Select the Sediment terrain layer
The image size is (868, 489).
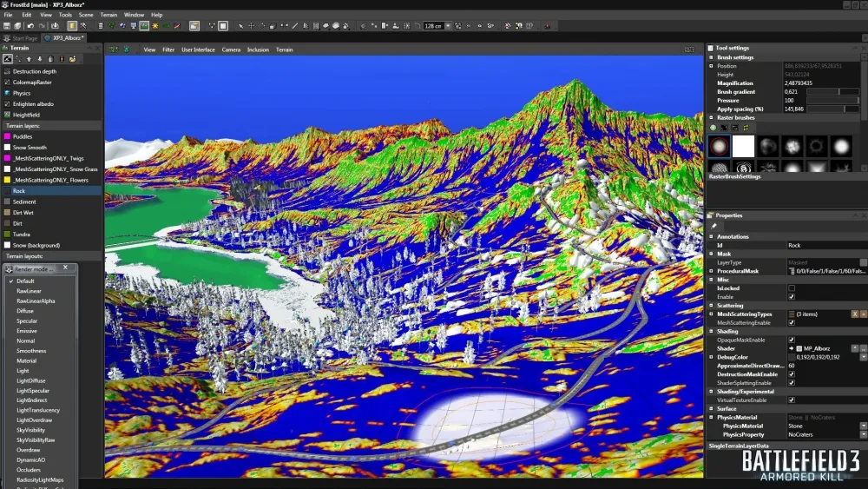point(24,202)
